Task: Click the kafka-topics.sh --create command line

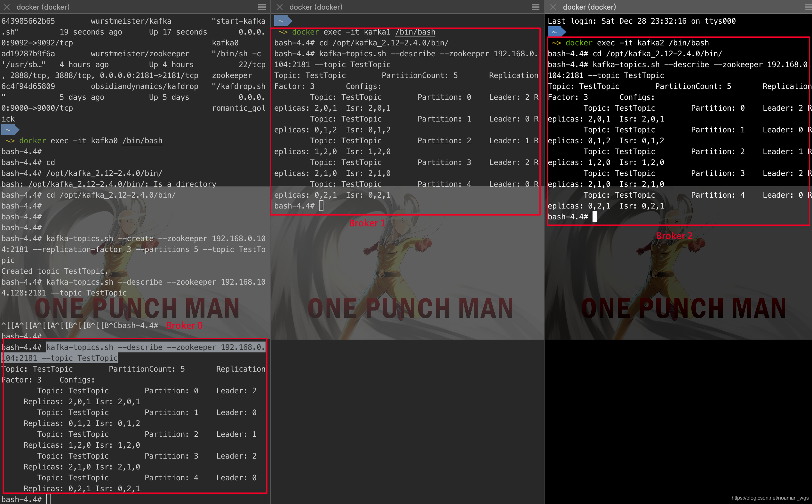Action: coord(133,249)
